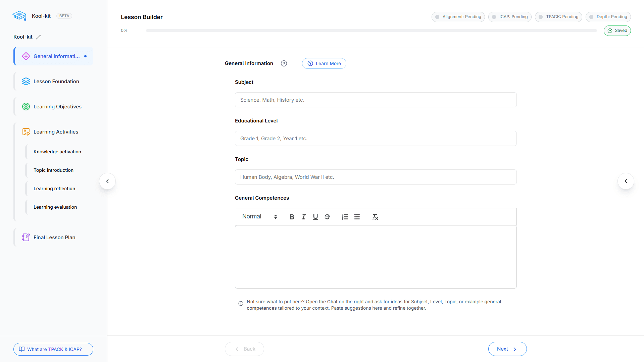Toggle strikethrough formatting
Image resolution: width=644 pixels, height=362 pixels.
pyautogui.click(x=327, y=217)
